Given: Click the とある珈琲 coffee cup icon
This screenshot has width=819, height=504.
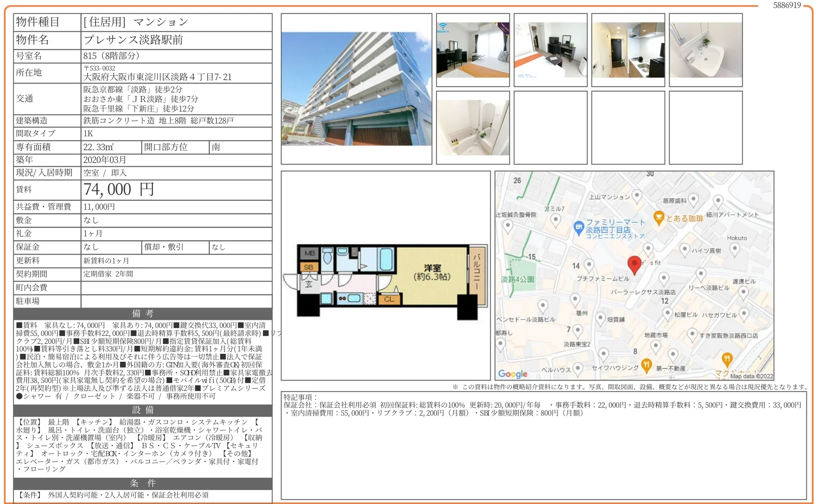Looking at the screenshot, I should [658, 217].
